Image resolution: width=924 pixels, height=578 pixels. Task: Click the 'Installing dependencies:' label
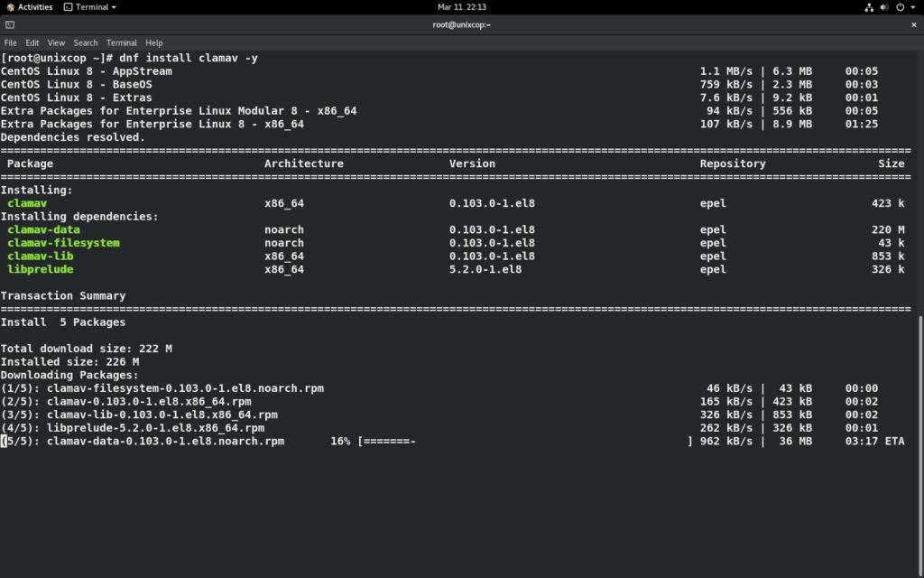79,217
